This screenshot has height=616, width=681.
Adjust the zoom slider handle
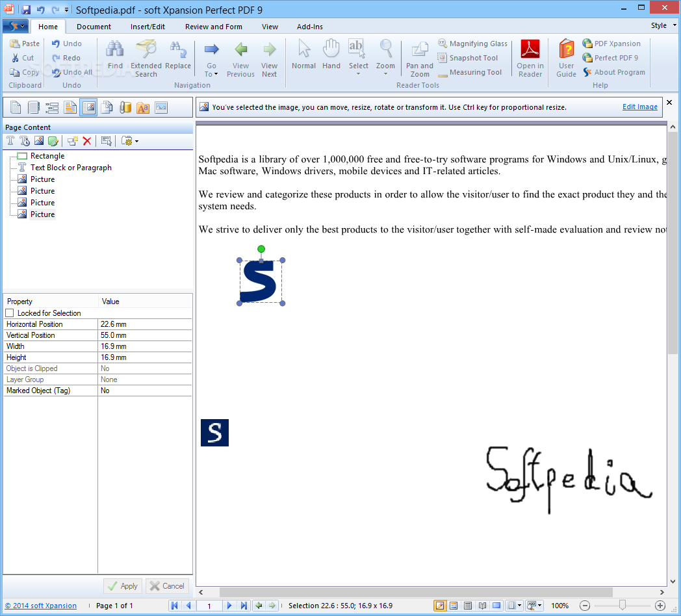[623, 605]
